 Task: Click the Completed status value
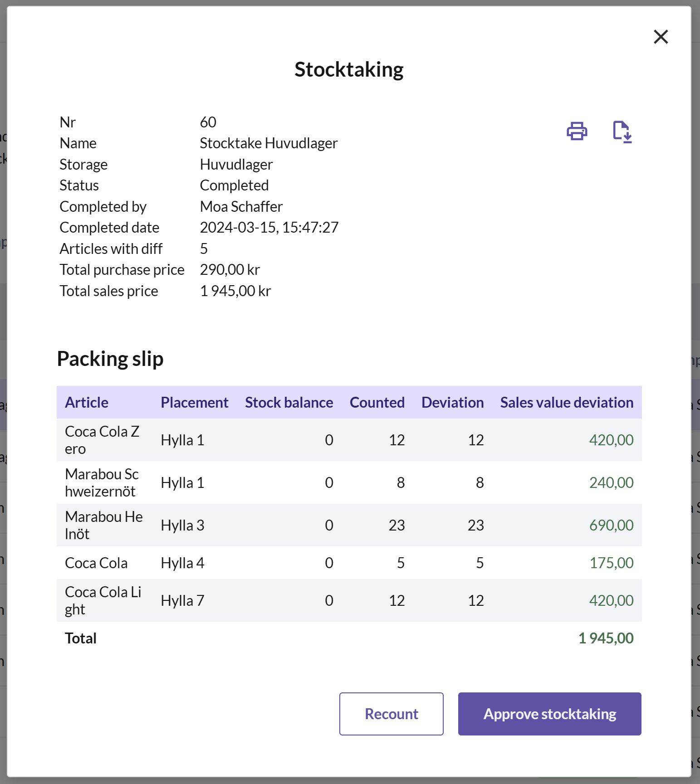[234, 185]
